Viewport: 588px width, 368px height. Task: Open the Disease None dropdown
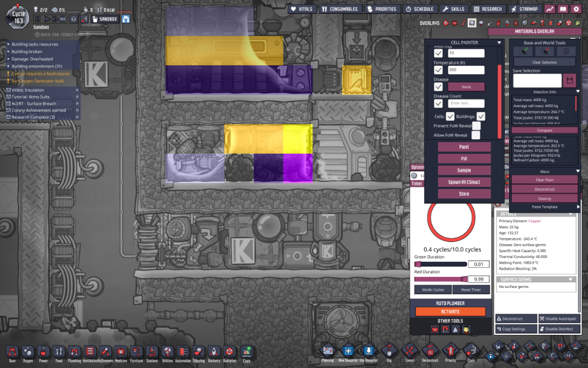tap(466, 87)
